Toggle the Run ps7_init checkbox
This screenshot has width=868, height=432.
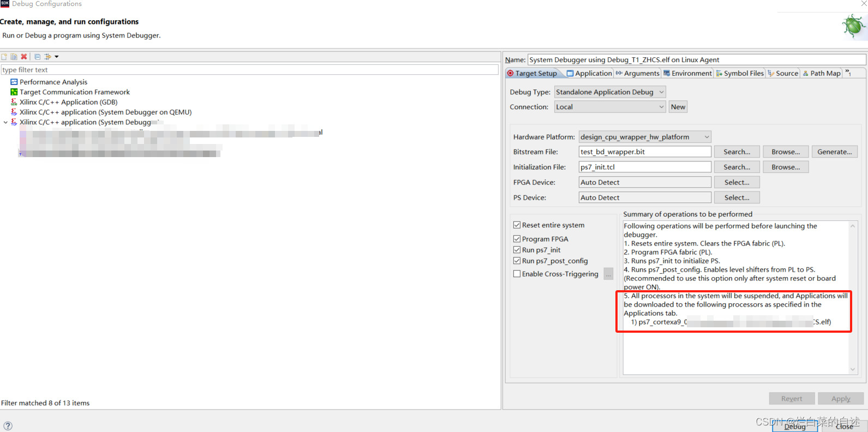517,250
